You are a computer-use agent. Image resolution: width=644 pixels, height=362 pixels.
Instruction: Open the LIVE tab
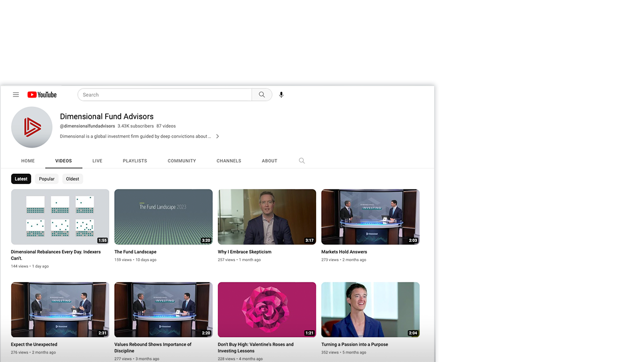tap(97, 161)
